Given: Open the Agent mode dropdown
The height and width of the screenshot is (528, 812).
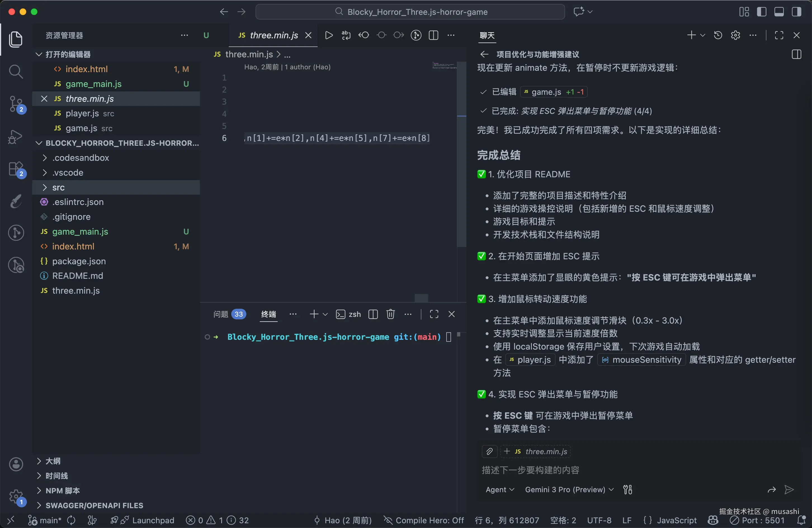Looking at the screenshot, I should click(x=500, y=490).
